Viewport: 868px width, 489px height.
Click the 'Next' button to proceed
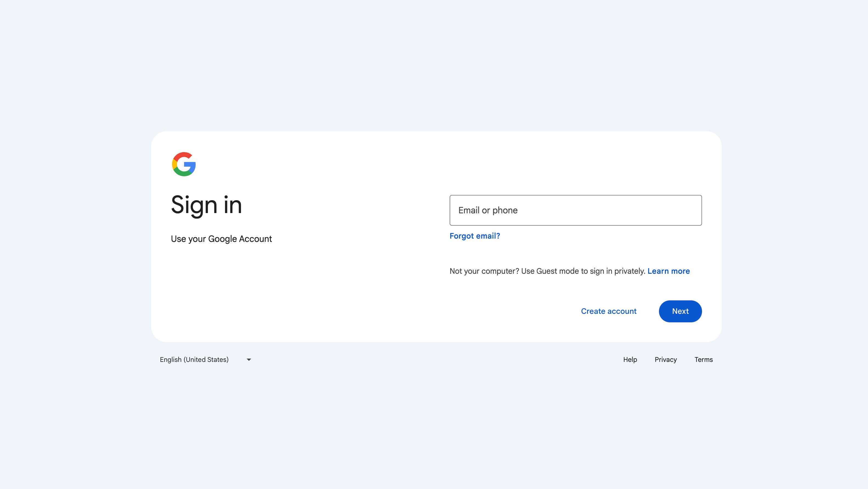[680, 311]
